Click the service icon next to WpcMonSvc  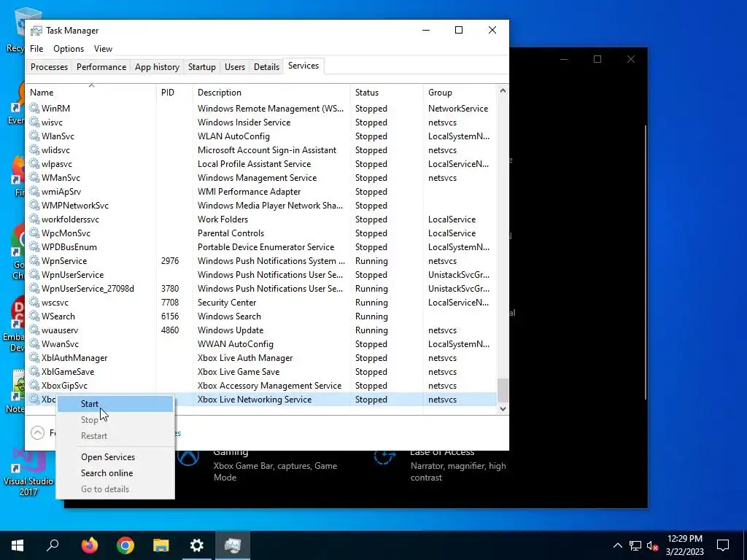coord(34,233)
